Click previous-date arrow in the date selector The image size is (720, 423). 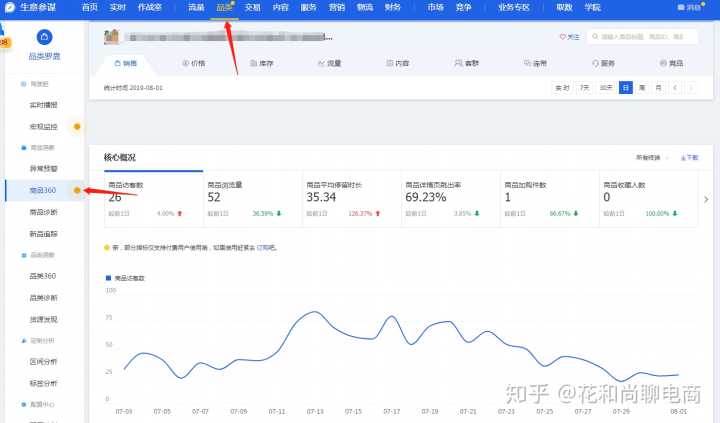point(675,88)
